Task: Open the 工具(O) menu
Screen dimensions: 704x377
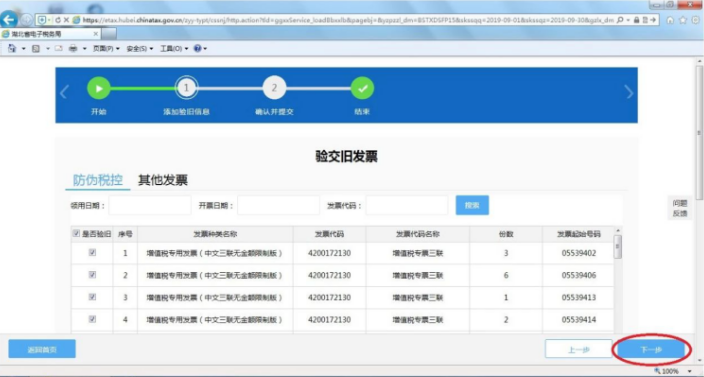Action: pyautogui.click(x=174, y=48)
